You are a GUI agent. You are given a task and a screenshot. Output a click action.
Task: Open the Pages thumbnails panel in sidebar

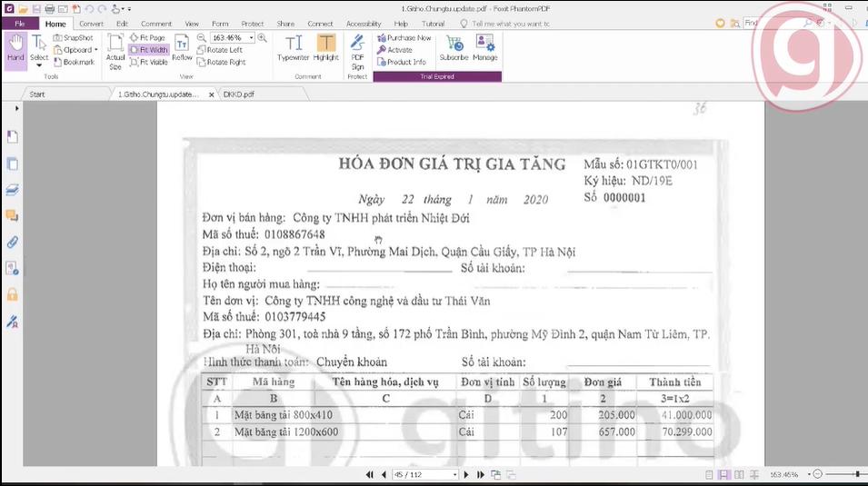pos(12,164)
